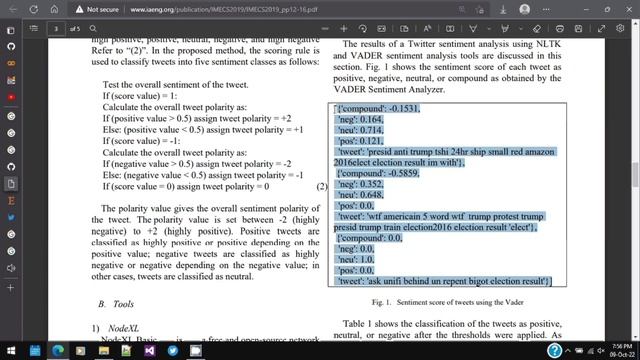This screenshot has height=360, width=640.
Task: Click the Fig. 1 caption text
Action: point(447,302)
